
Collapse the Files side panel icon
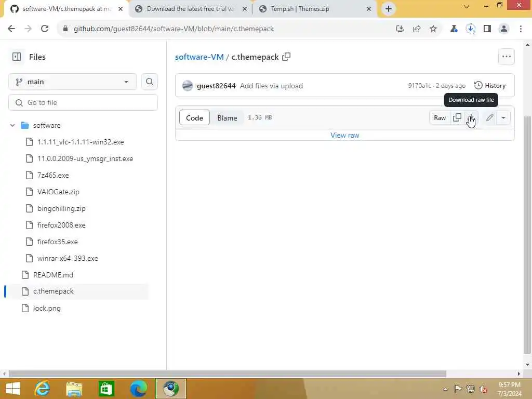pos(17,57)
